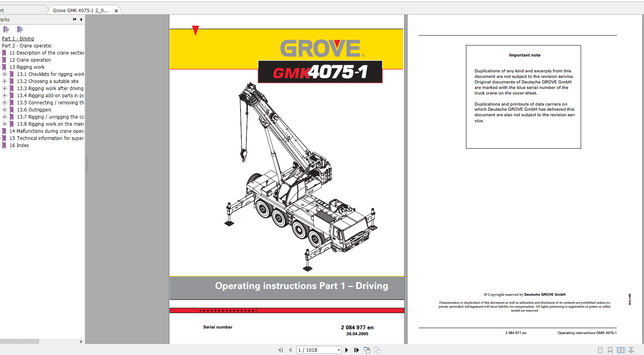Expand 13.7 Rigging / unrigging node
The width and height of the screenshot is (644, 355).
(4, 117)
